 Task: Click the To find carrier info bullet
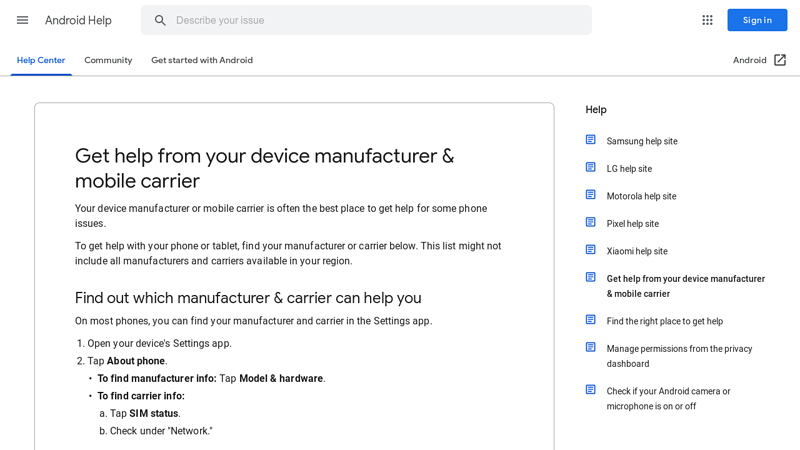point(141,396)
